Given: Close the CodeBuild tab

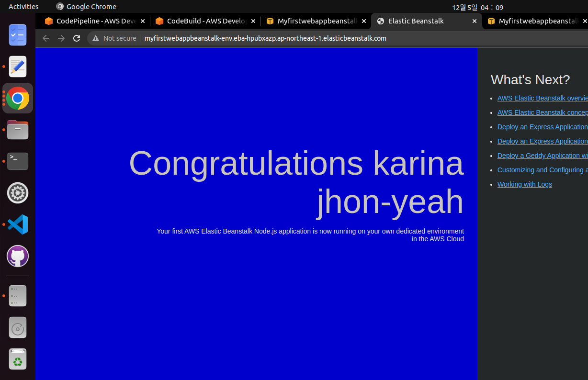Looking at the screenshot, I should click(253, 21).
